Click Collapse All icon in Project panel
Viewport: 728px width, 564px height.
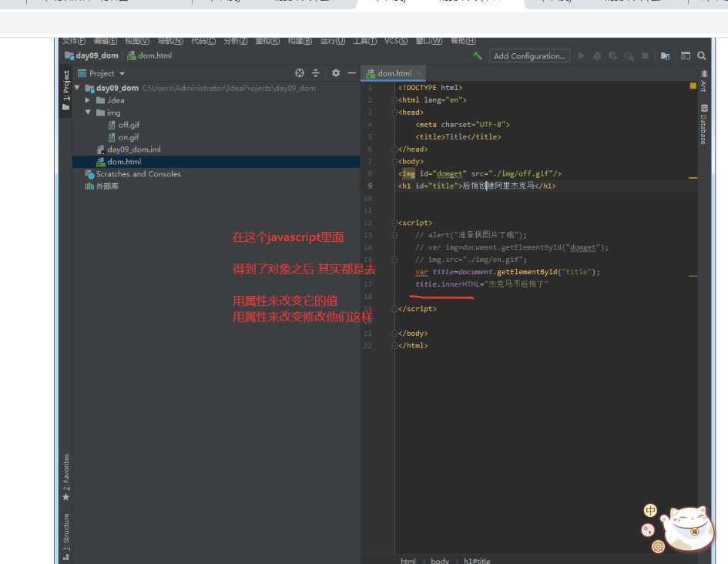(316, 73)
